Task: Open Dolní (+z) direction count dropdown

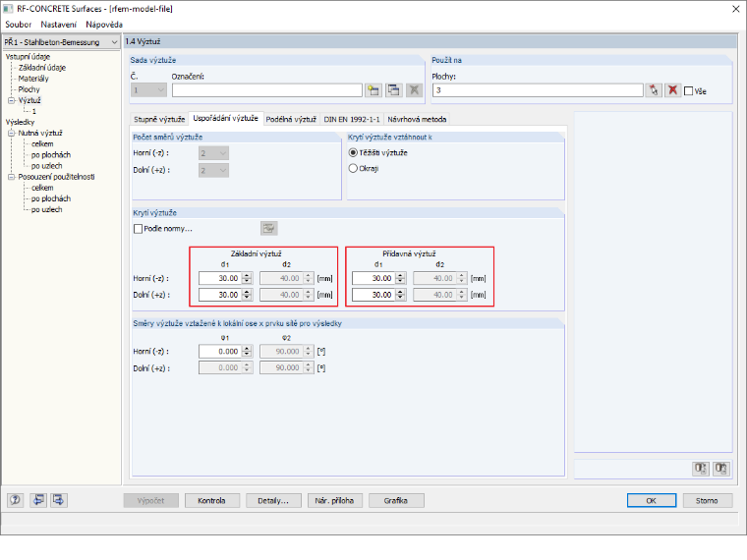Action: click(x=213, y=171)
